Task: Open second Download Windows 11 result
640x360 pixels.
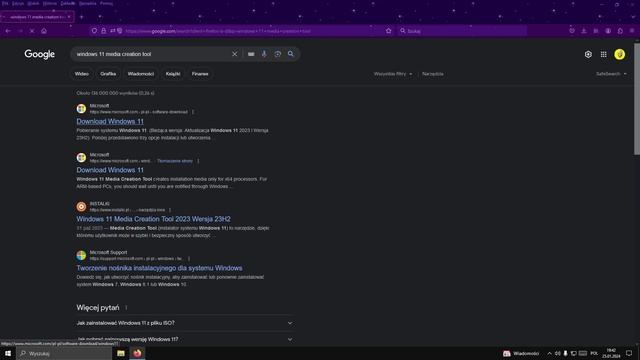Action: pos(110,170)
